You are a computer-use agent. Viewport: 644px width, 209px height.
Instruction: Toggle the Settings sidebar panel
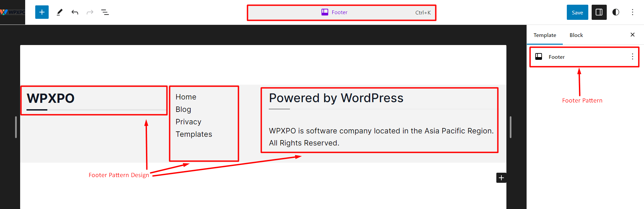[599, 12]
